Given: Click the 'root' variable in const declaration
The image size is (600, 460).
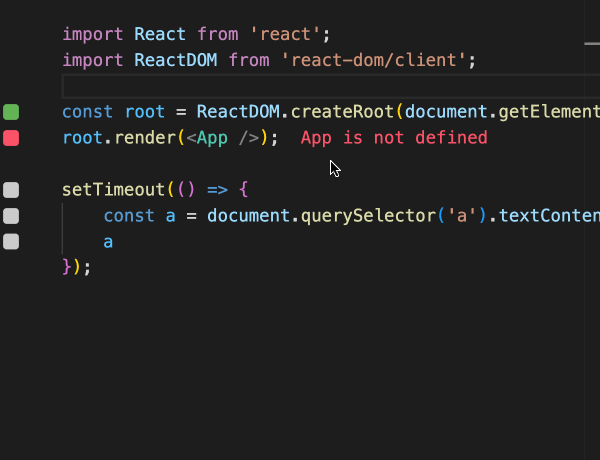Looking at the screenshot, I should point(145,112).
